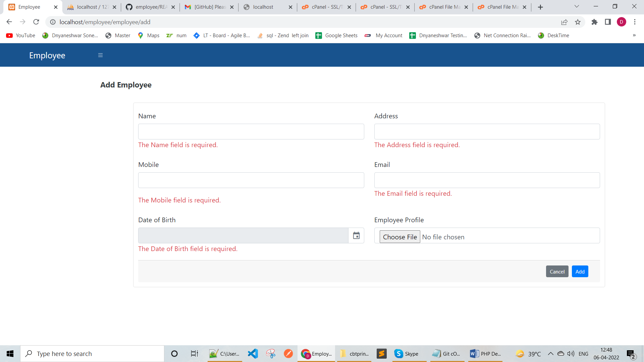Click the browser address bar URL
Image resolution: width=644 pixels, height=362 pixels.
point(105,22)
